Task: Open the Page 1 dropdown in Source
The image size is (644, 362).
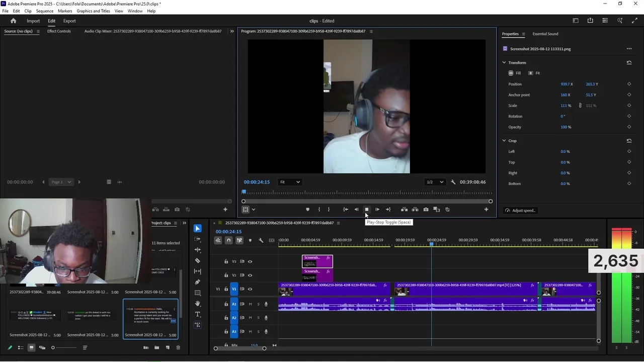Action: point(62,182)
